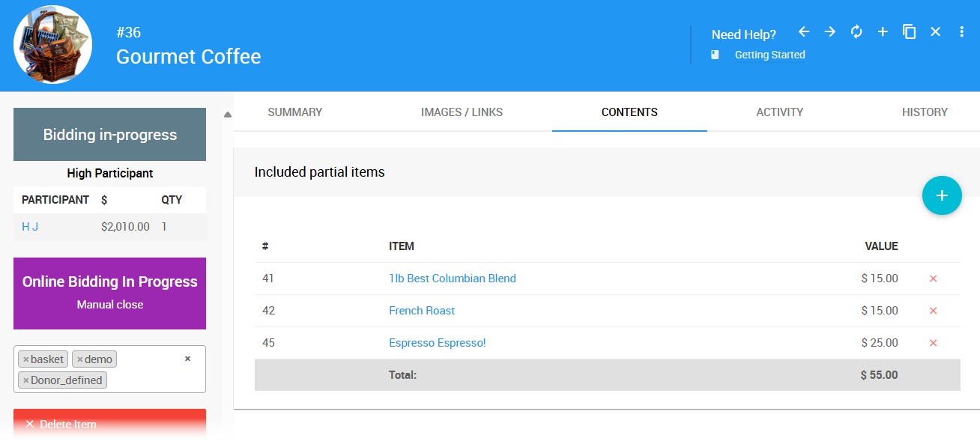
Task: Remove the basket tag
Action: [26, 359]
